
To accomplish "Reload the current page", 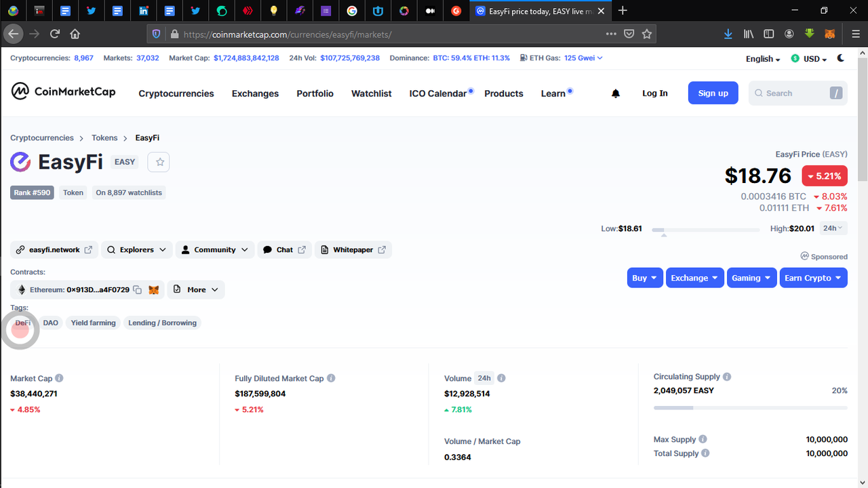I will tap(55, 34).
